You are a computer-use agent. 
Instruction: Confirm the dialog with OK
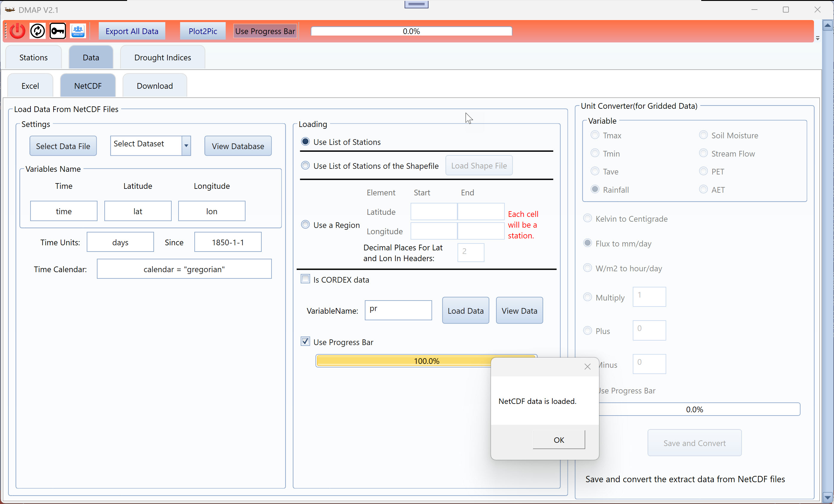tap(559, 440)
